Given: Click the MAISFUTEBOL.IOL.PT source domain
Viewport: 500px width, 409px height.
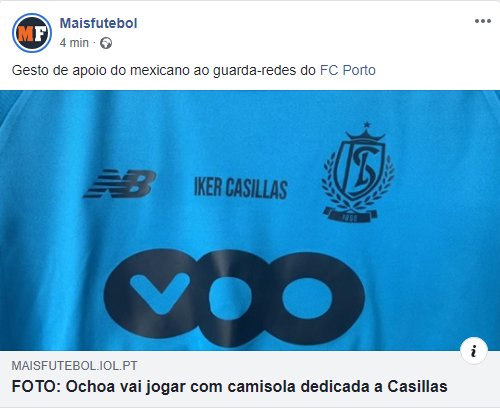Looking at the screenshot, I should (x=74, y=366).
